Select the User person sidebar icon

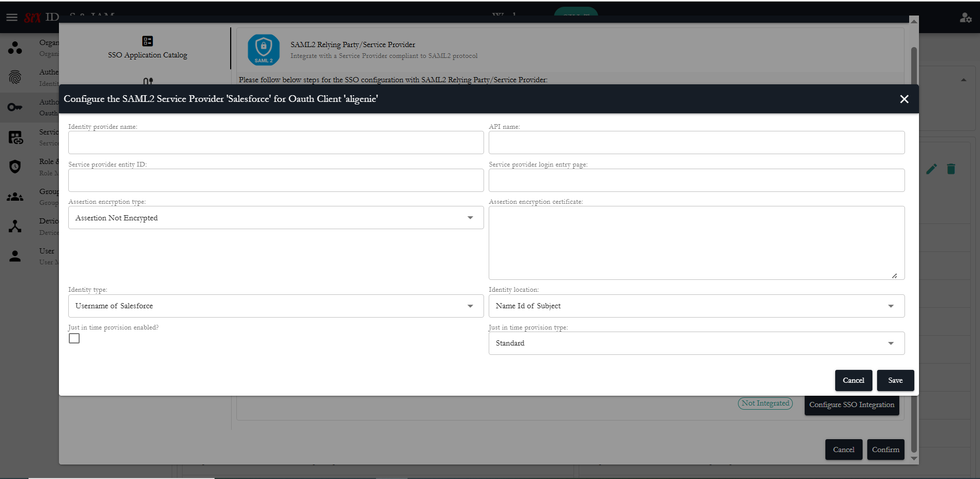pos(15,256)
